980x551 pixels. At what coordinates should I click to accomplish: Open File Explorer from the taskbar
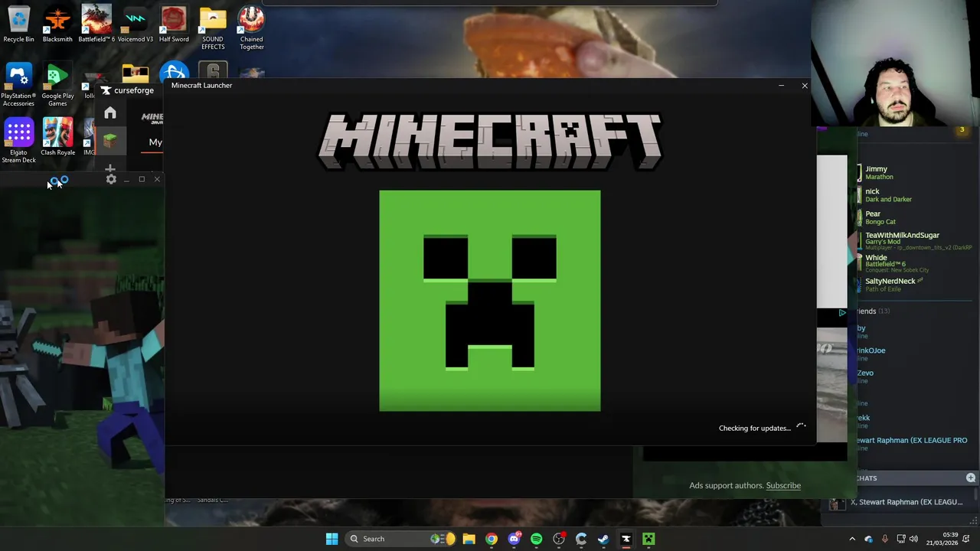pos(469,539)
